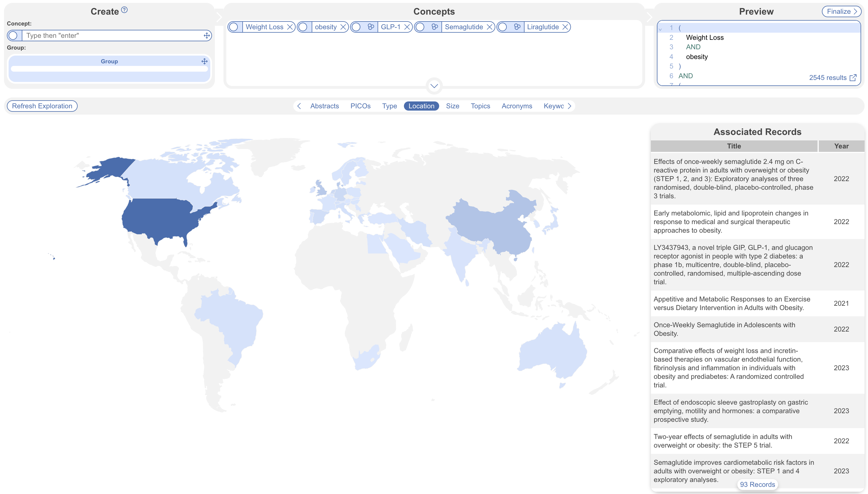
Task: Click the 93 Records link
Action: point(757,485)
